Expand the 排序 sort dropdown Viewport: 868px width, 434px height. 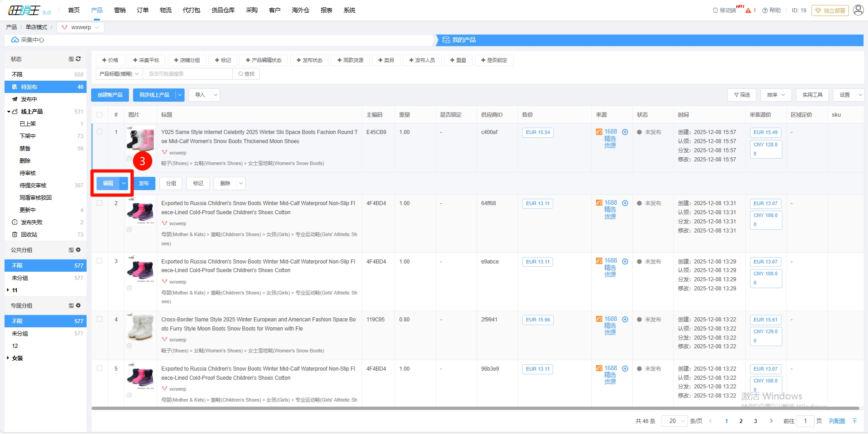coord(776,95)
